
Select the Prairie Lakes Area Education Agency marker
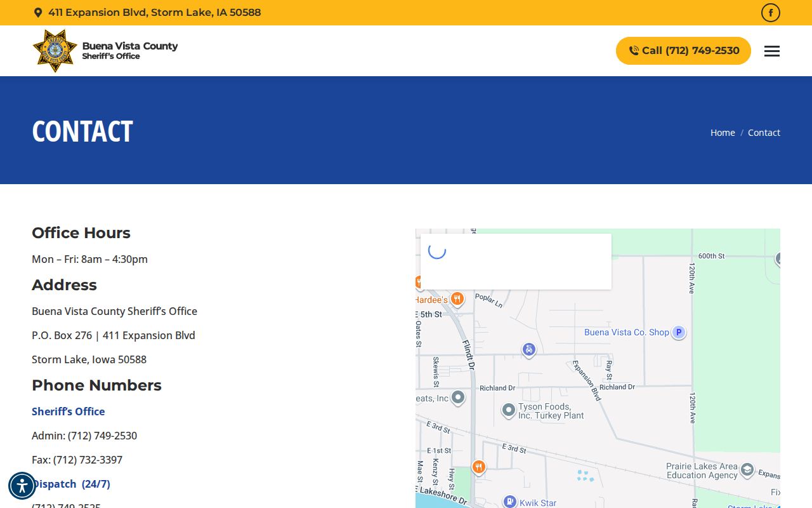tap(747, 470)
